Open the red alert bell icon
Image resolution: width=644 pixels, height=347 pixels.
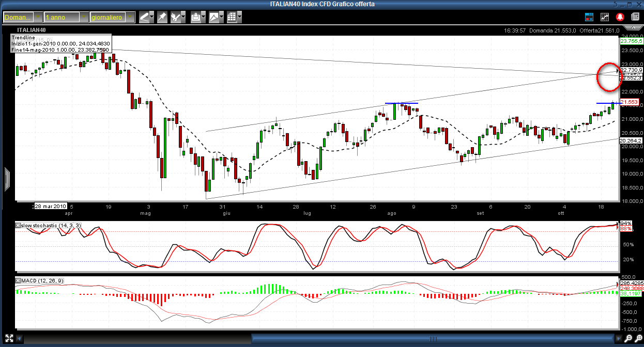pyautogui.click(x=620, y=17)
